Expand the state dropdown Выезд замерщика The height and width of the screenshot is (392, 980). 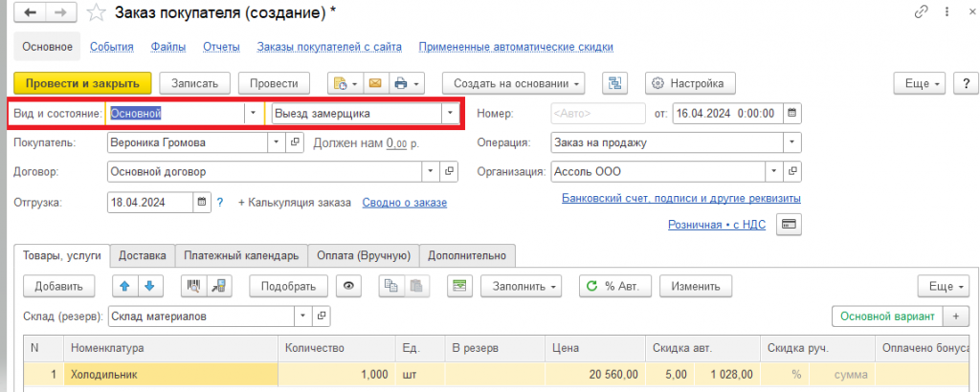point(451,114)
